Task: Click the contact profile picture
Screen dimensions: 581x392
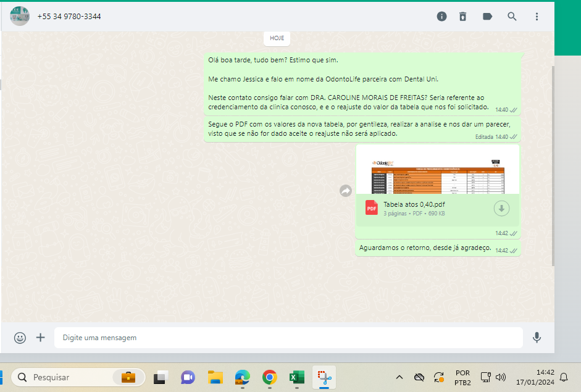Action: click(x=20, y=16)
